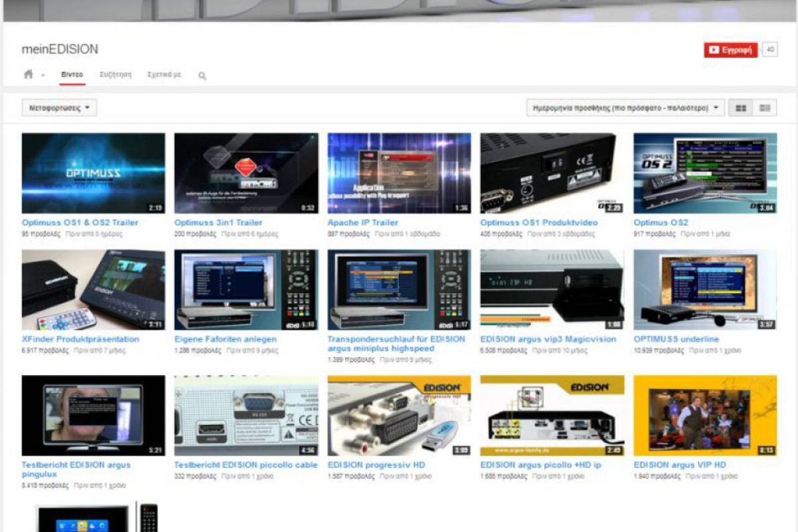Open the Apache IP Trailer video link
Viewport: 798px width, 532px height.
click(363, 222)
